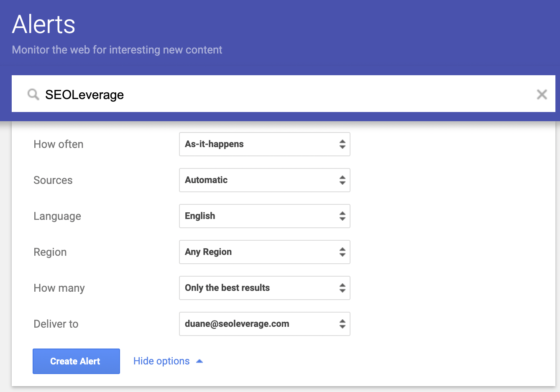Click the How many label
The image size is (560, 392).
click(59, 288)
